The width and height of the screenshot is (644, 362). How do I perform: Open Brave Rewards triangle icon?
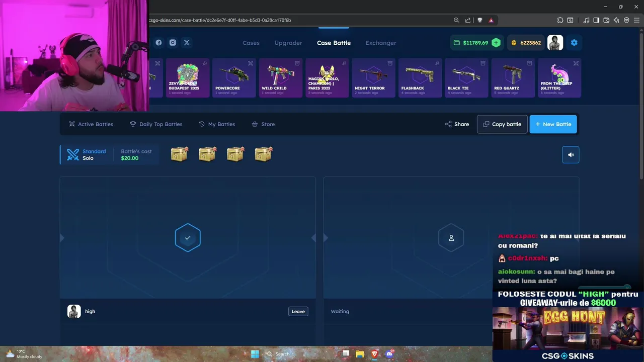pos(491,20)
